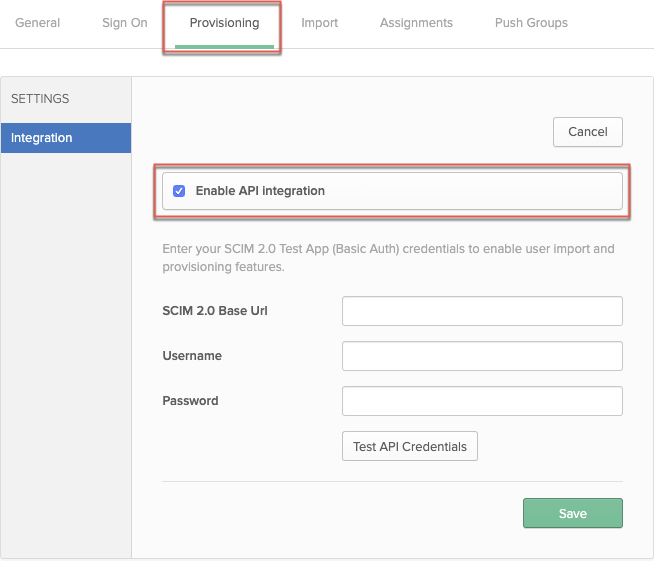Click the SCIM 2.0 Base Url label
This screenshot has height=561, width=654.
215,311
